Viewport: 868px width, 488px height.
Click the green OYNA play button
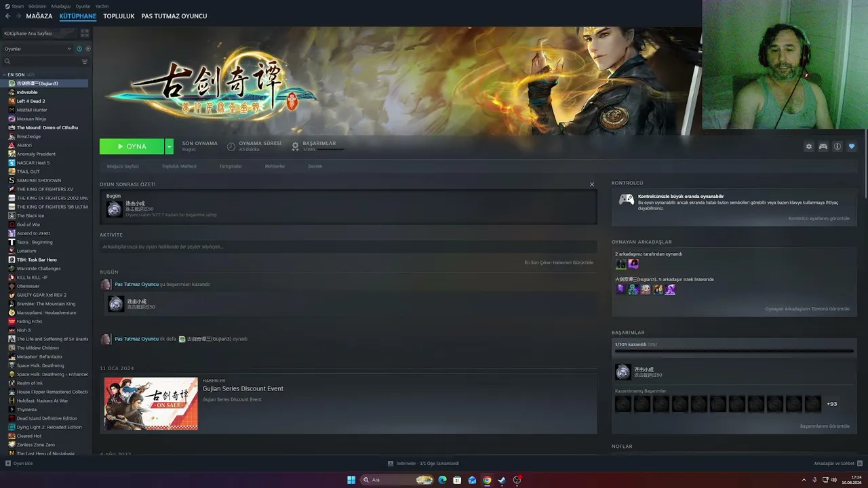coord(132,146)
